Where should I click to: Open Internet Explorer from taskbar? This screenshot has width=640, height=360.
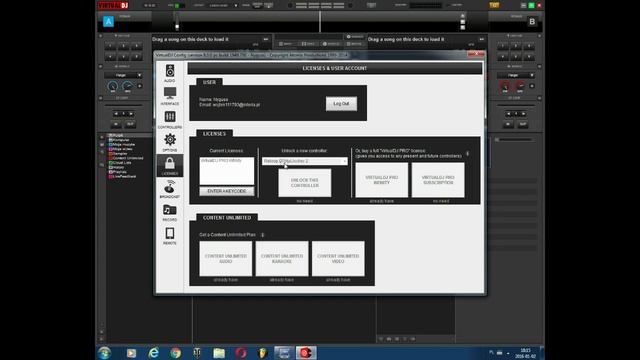[153, 353]
